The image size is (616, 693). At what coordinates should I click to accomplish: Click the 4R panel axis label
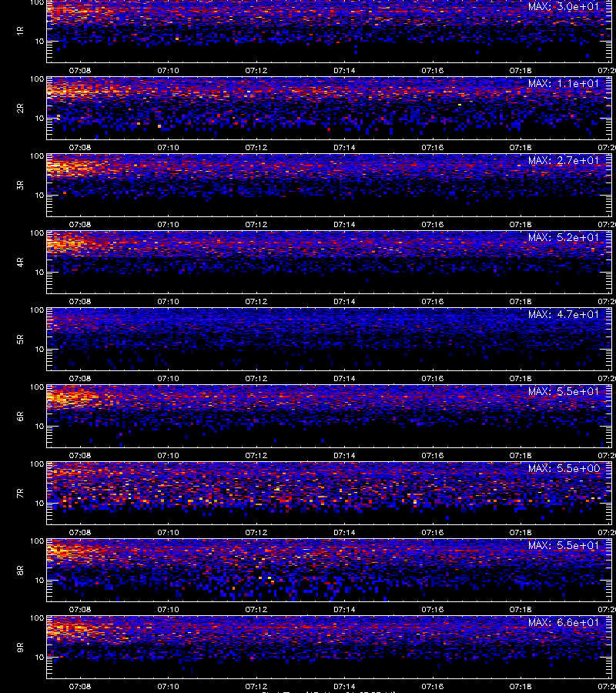pos(20,262)
